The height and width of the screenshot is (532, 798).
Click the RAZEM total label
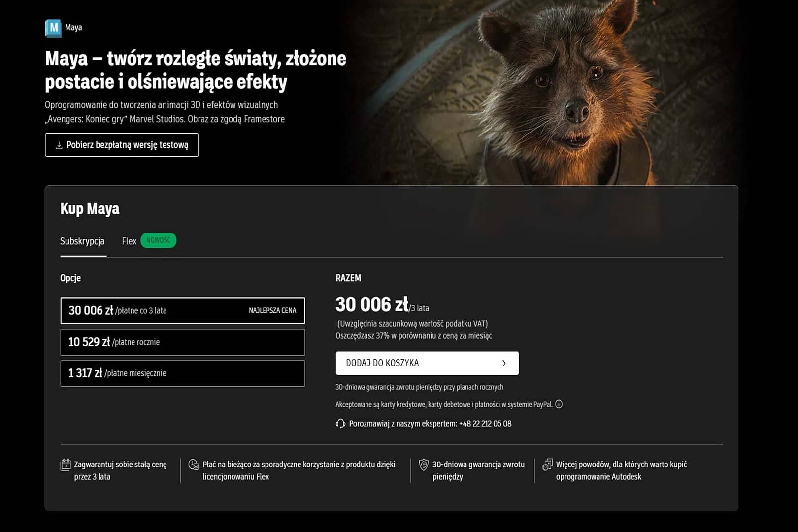point(348,278)
